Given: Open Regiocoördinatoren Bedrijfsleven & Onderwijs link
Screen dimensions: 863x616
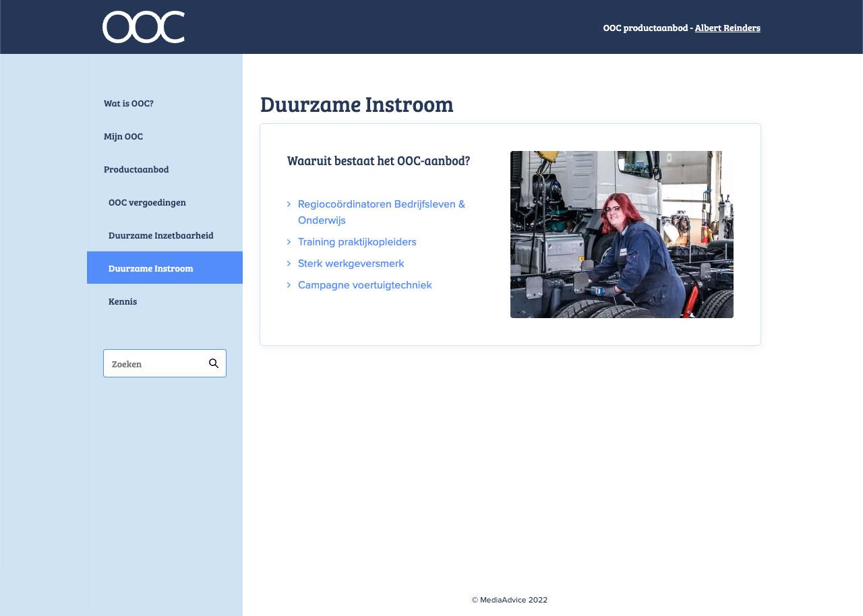Looking at the screenshot, I should pyautogui.click(x=382, y=212).
